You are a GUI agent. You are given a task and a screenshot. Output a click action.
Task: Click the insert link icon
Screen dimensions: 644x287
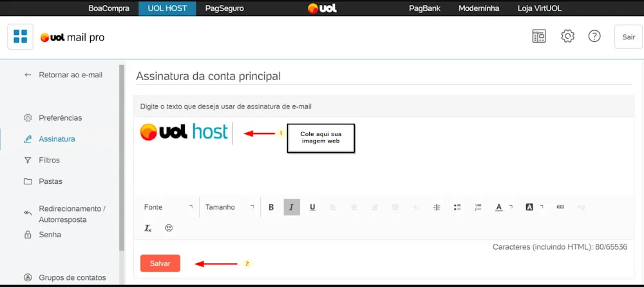(x=560, y=207)
